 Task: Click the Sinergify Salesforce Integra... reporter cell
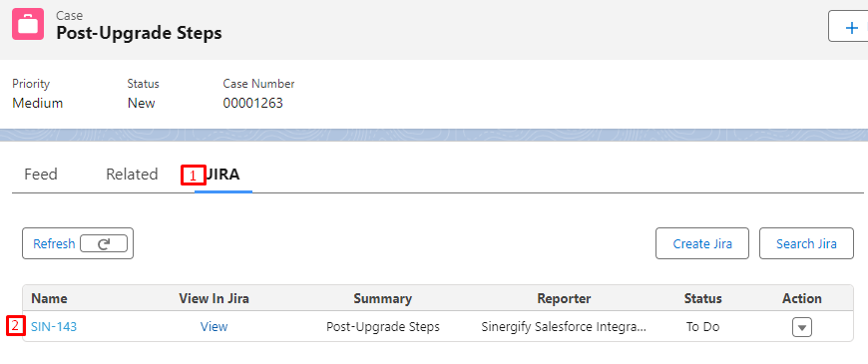click(x=564, y=327)
